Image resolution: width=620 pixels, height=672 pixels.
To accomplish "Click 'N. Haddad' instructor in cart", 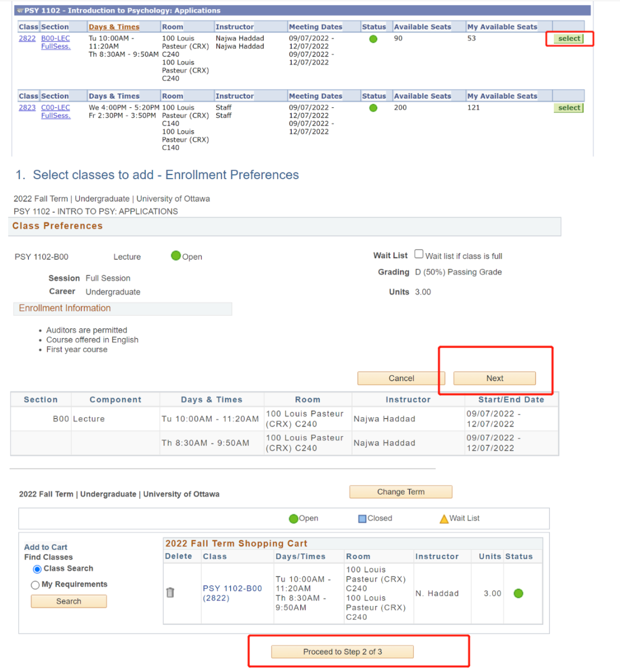I will 437,593.
